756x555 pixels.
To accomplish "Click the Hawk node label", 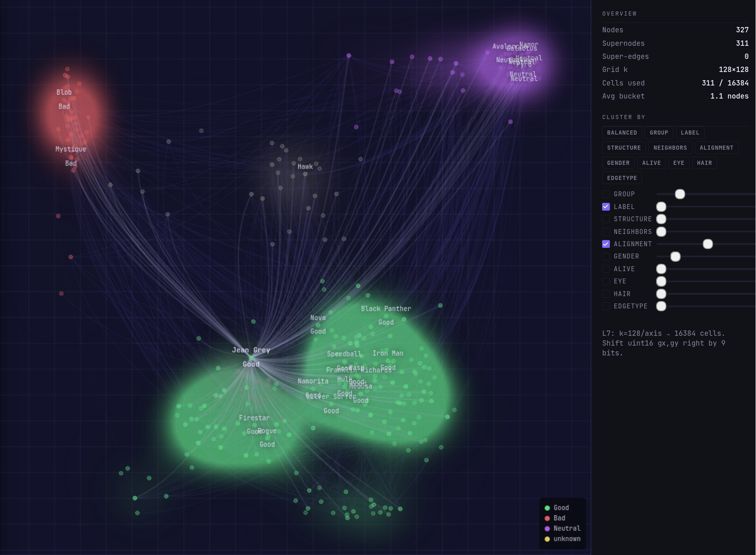I will [x=305, y=166].
